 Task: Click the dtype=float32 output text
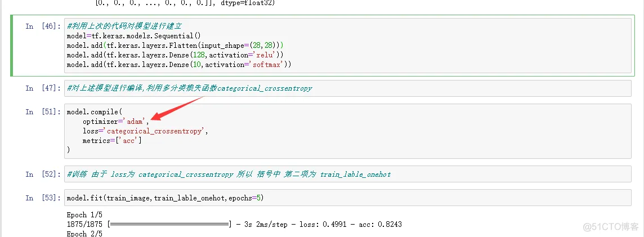click(x=247, y=3)
